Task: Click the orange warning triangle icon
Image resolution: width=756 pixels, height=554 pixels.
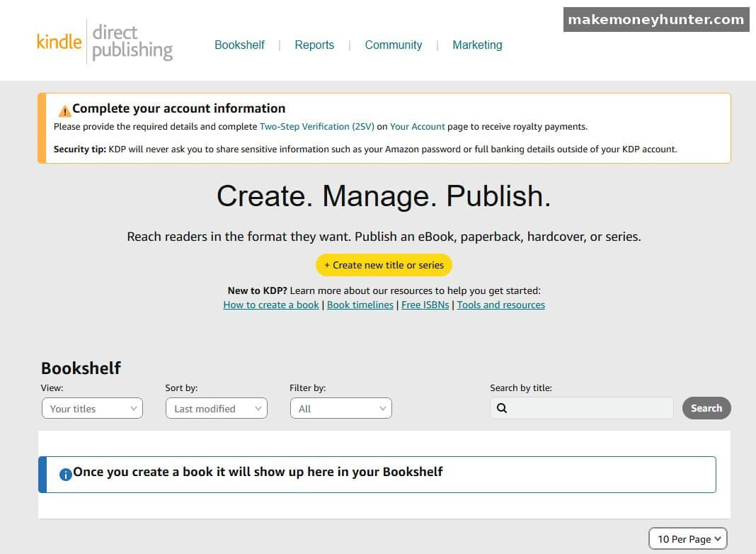Action: [64, 111]
